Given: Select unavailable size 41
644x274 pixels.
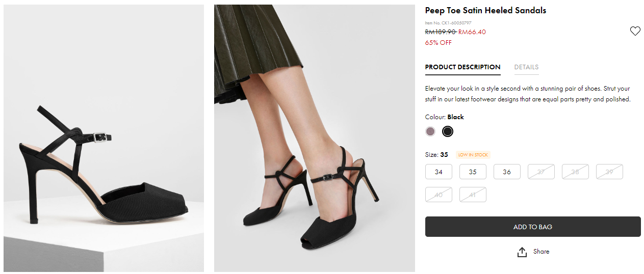Looking at the screenshot, I should coord(473,195).
